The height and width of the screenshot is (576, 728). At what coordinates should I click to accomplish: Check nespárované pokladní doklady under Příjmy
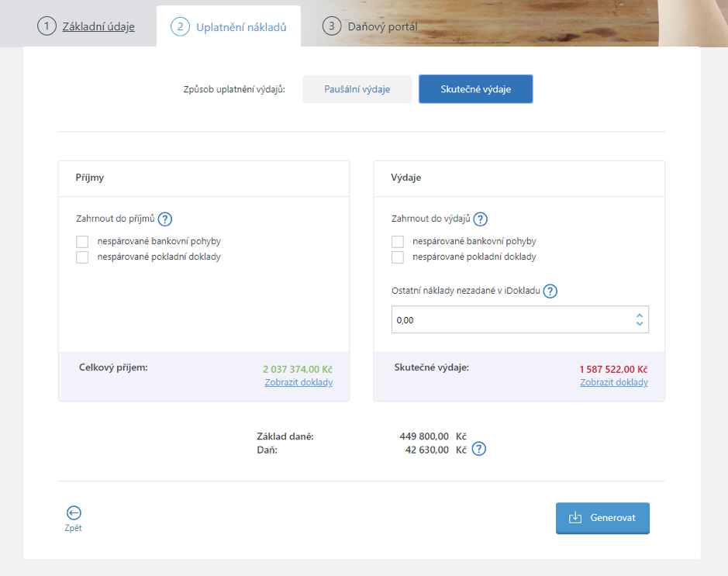[x=82, y=257]
